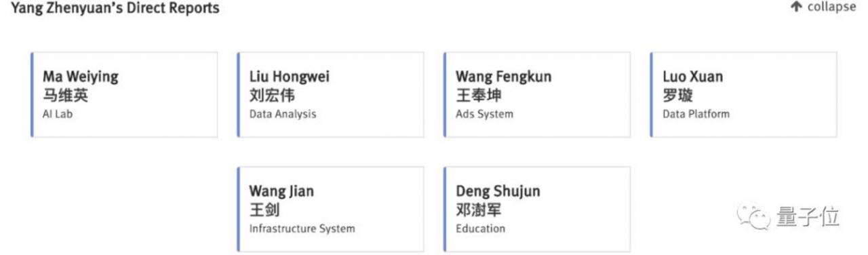Click the name Luo Xuan

tap(692, 76)
